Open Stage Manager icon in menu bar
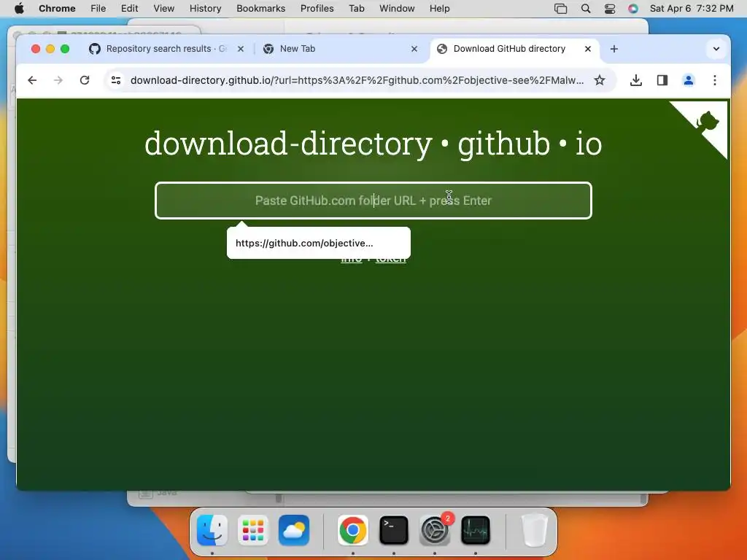Image resolution: width=747 pixels, height=560 pixels. [561, 9]
